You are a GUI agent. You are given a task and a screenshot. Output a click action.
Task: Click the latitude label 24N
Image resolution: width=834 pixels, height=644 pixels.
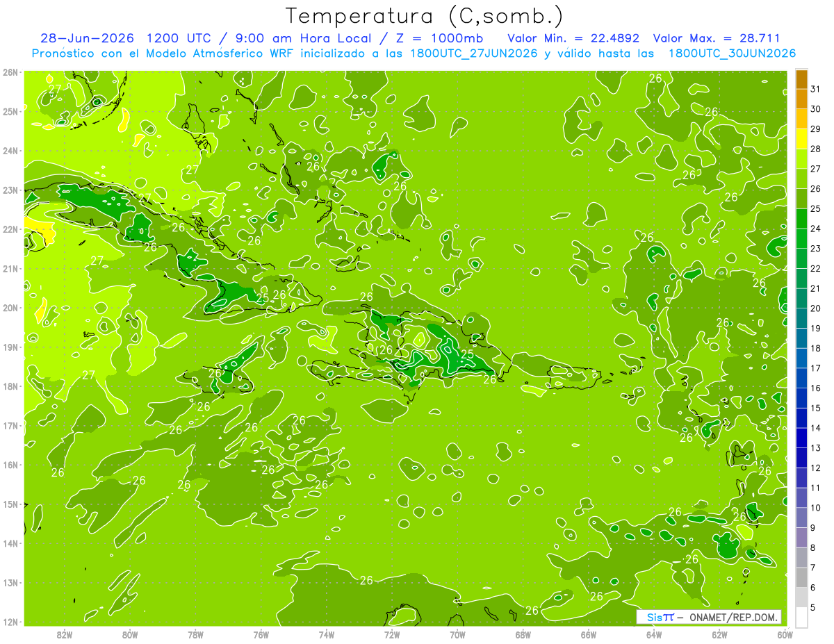(10, 151)
